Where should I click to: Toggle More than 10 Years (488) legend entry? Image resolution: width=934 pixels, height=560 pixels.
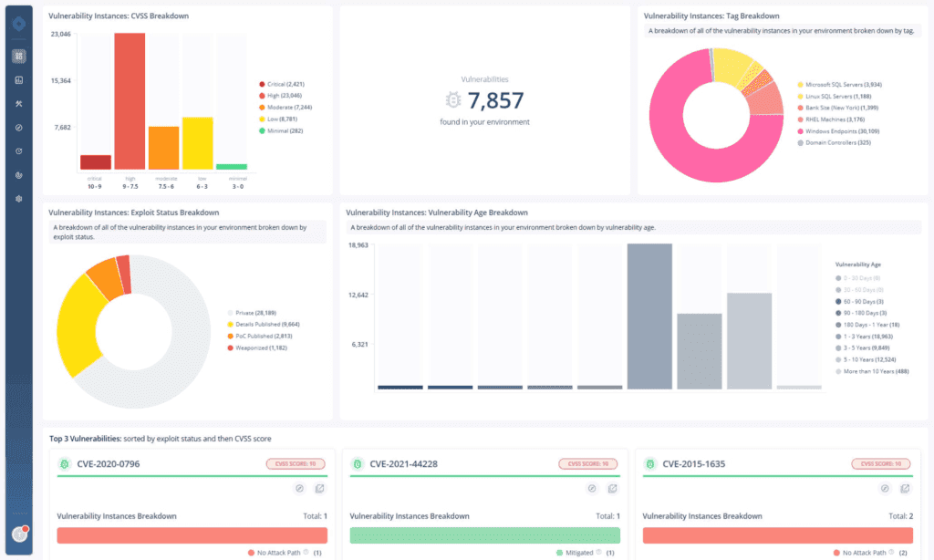[873, 371]
